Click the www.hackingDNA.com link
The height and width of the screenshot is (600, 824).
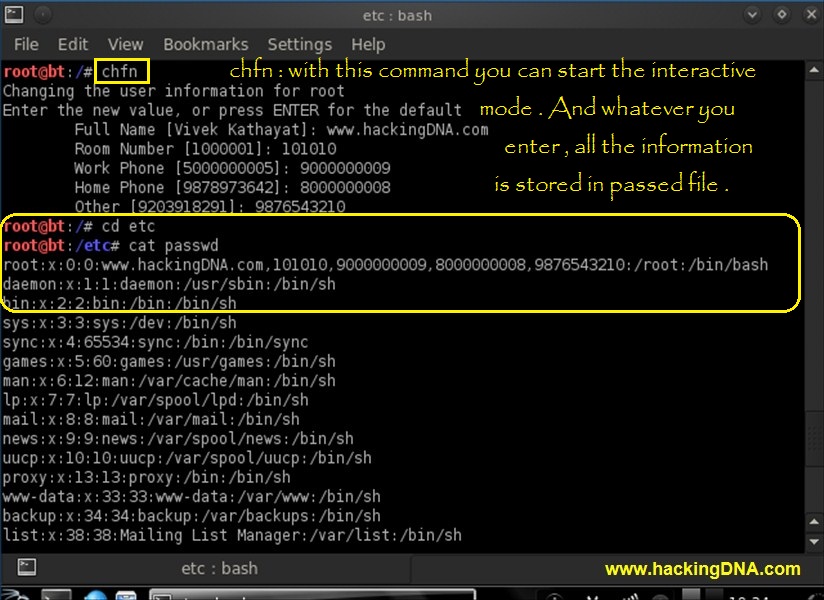pos(703,568)
